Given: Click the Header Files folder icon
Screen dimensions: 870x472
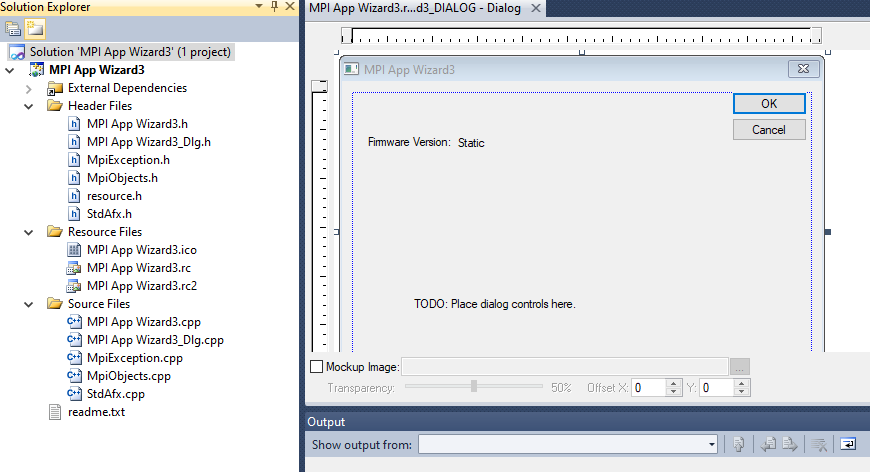Looking at the screenshot, I should 54,105.
